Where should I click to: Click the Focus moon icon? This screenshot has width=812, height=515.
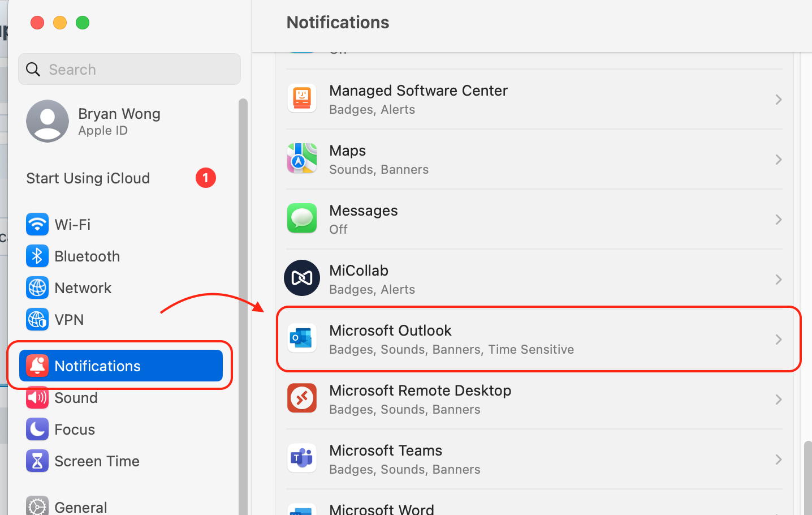pos(37,429)
